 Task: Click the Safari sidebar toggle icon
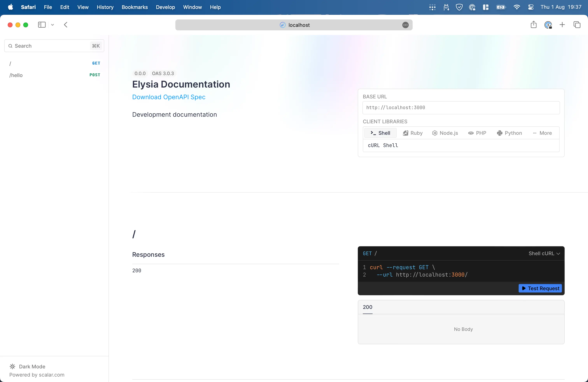pyautogui.click(x=42, y=25)
